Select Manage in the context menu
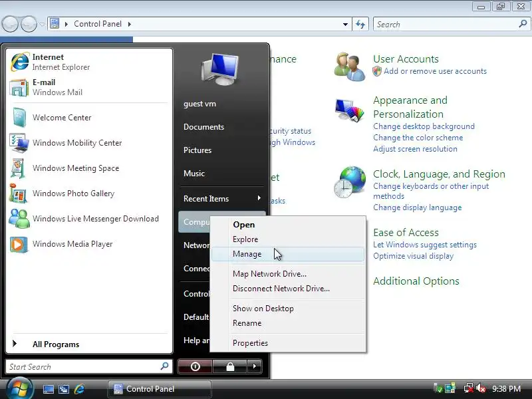 [x=288, y=254]
